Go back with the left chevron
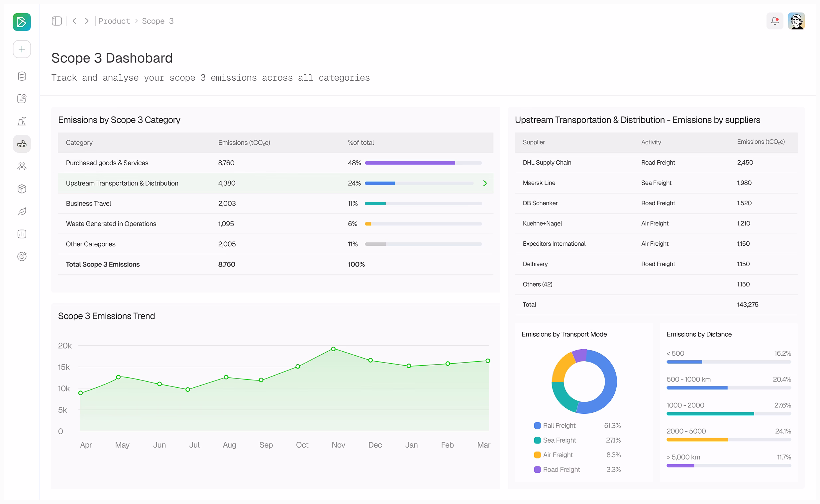The width and height of the screenshot is (820, 504). click(x=75, y=21)
